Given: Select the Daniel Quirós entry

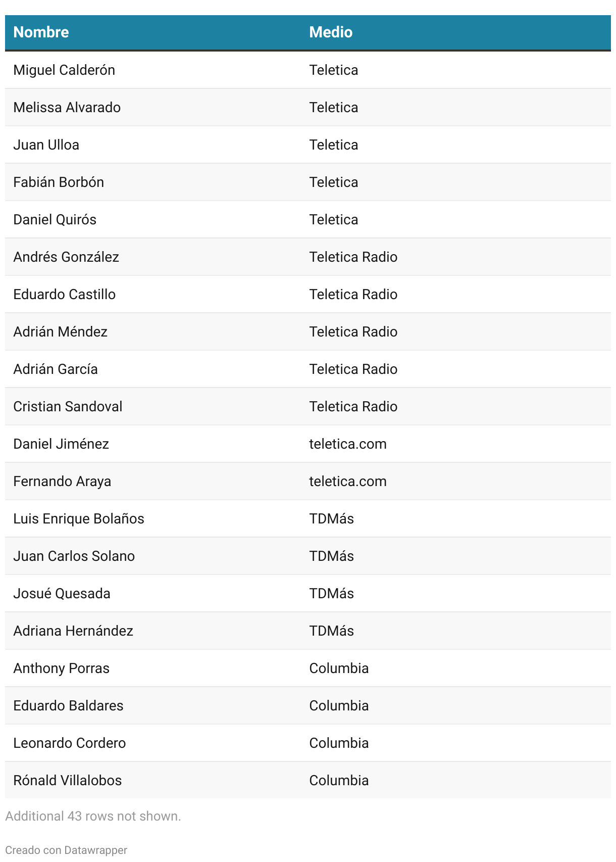Looking at the screenshot, I should pyautogui.click(x=55, y=219).
